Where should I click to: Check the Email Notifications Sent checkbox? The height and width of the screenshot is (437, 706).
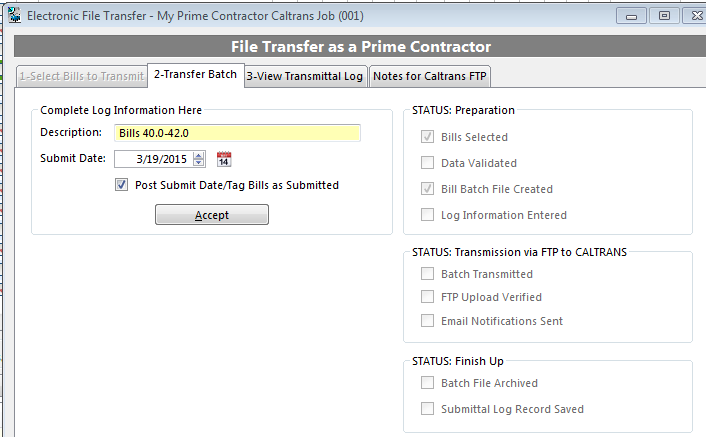[427, 320]
